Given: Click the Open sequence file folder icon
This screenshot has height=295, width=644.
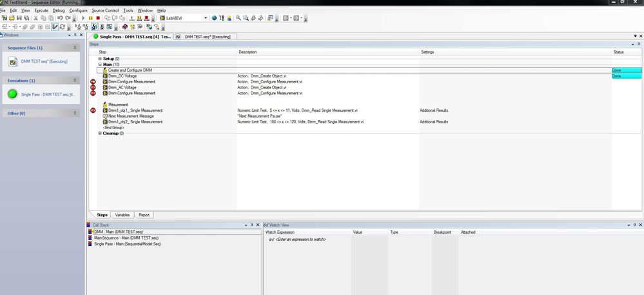Looking at the screenshot, I should click(x=12, y=18).
